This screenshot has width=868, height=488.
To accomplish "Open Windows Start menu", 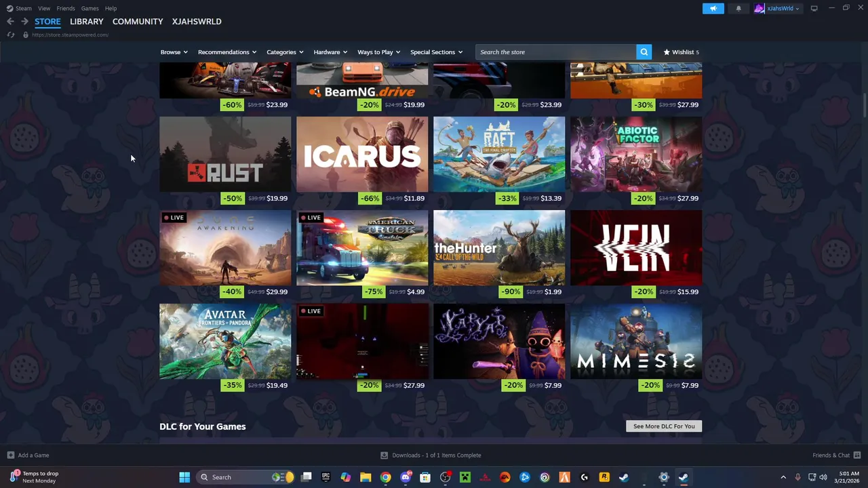I will pyautogui.click(x=184, y=477).
